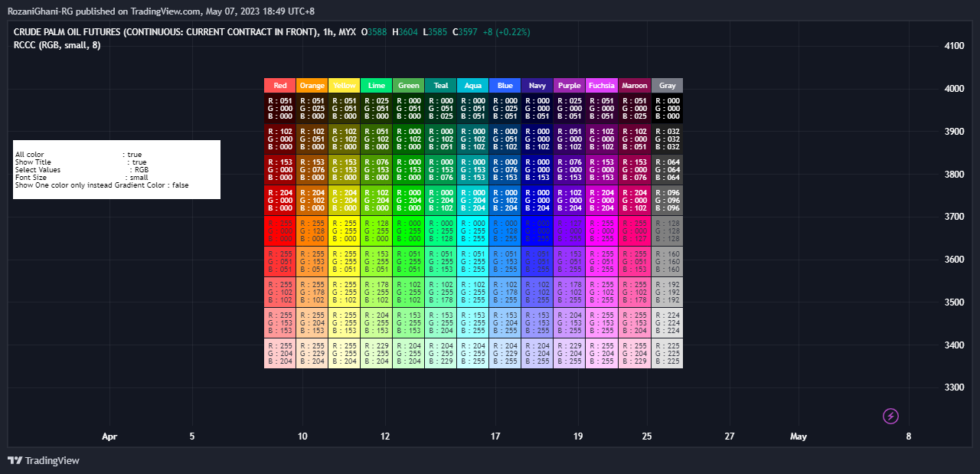980x474 pixels.
Task: Select the Orange header swatch
Action: click(312, 86)
